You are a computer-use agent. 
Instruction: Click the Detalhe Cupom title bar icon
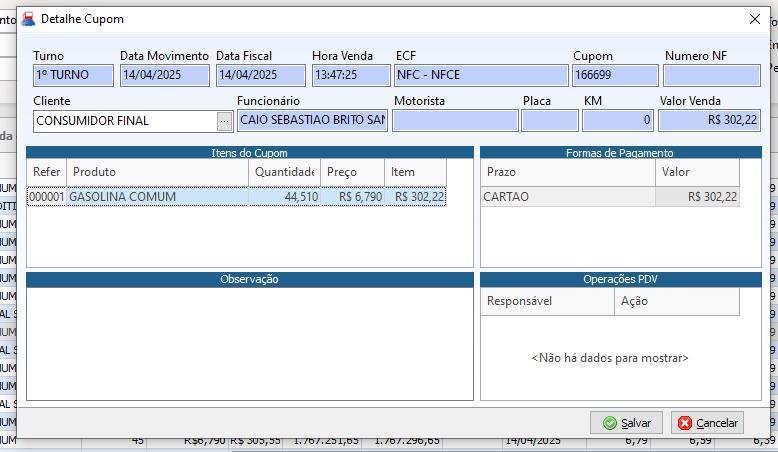pos(28,19)
